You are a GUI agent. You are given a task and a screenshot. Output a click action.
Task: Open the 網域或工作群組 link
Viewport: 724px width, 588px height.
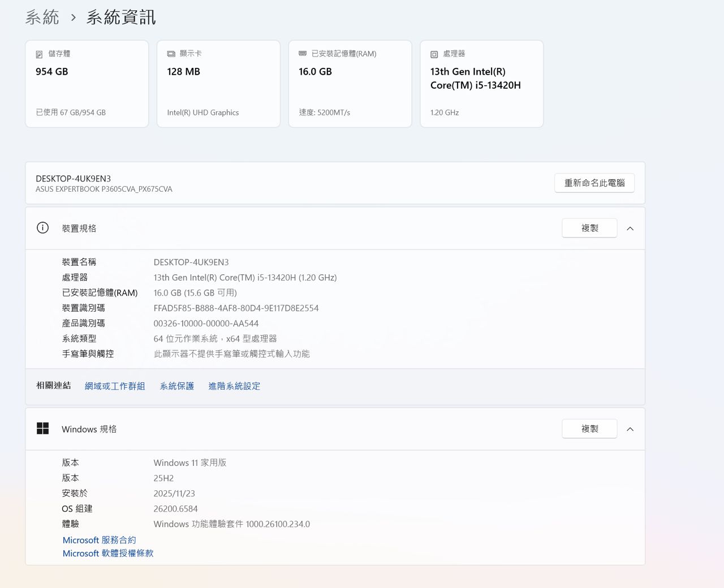(x=115, y=386)
